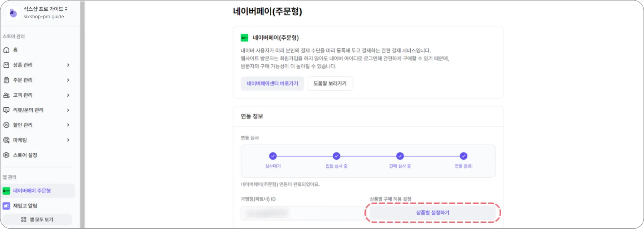The image size is (644, 229).
Task: Click the 고객 관리 people icon
Action: pos(6,95)
